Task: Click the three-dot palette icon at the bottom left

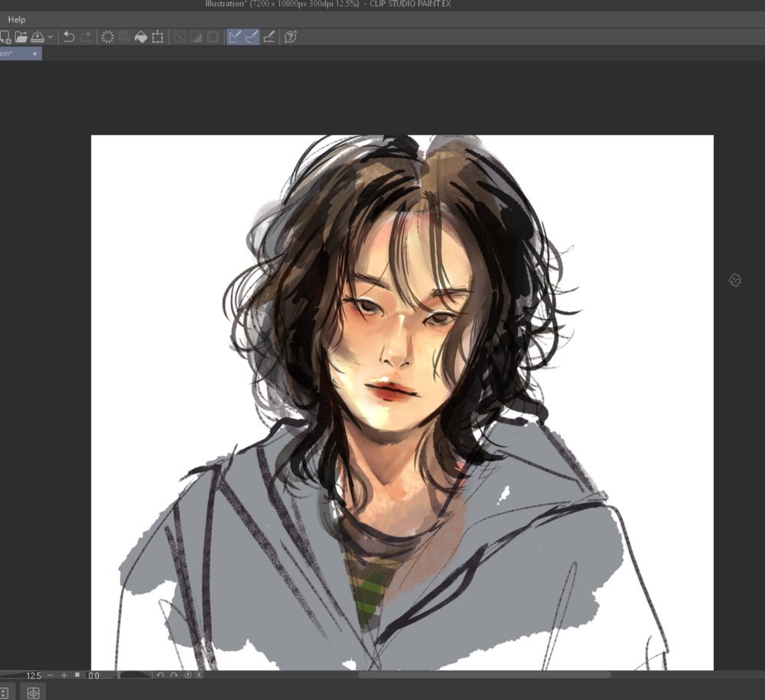Action: (x=4, y=692)
